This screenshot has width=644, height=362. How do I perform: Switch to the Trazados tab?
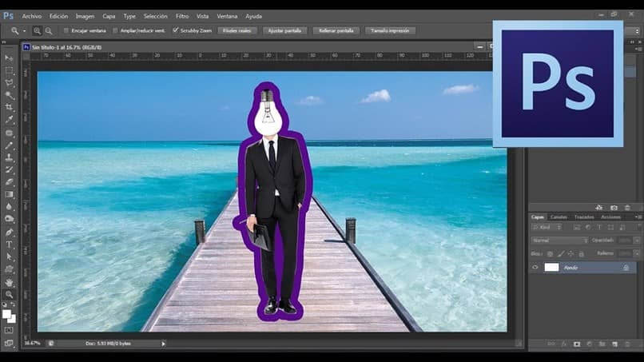tap(584, 217)
